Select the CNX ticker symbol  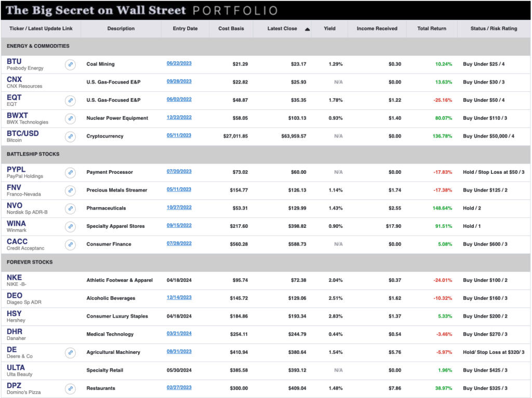(14, 79)
